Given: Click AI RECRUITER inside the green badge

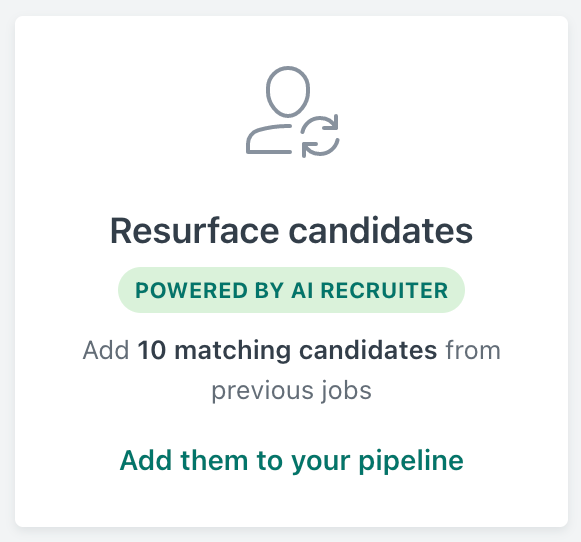Looking at the screenshot, I should coord(370,290).
